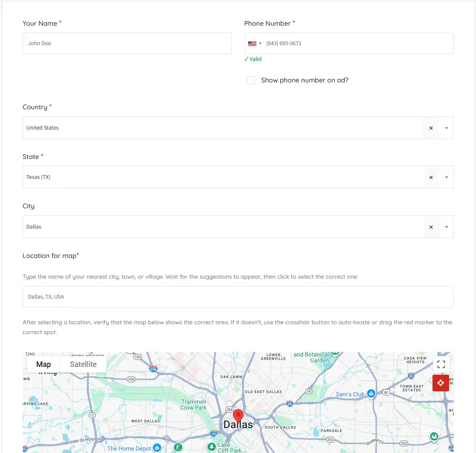476x453 pixels.
Task: Click the Sam's Club map pin
Action: [x=371, y=394]
